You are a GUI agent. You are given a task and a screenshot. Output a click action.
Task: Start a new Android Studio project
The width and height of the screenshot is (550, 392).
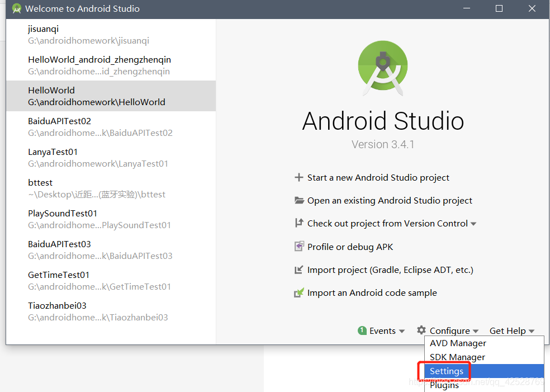[378, 178]
